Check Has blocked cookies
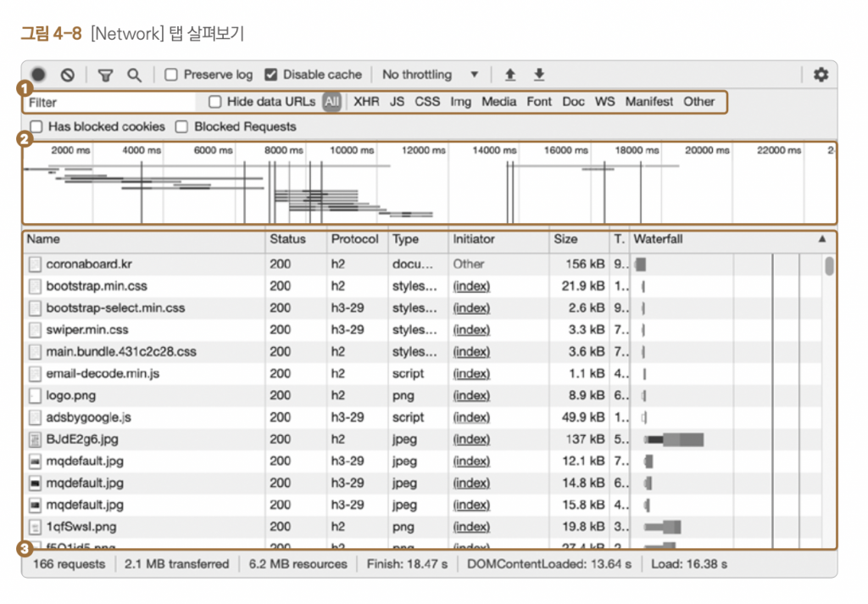Viewport: 868px width, 604px height. (x=36, y=127)
